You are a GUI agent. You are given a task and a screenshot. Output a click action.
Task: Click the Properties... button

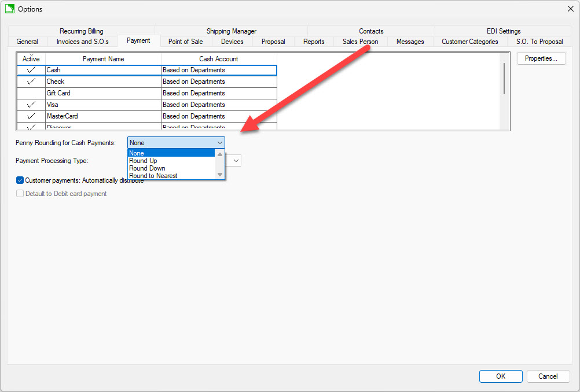point(541,58)
